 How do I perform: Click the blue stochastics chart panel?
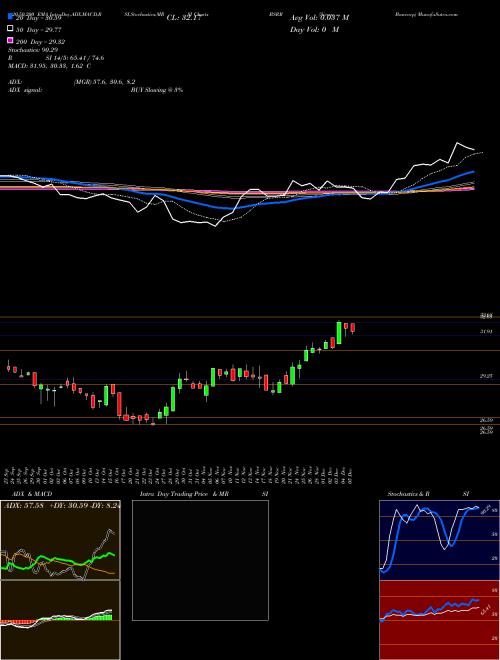(x=439, y=540)
